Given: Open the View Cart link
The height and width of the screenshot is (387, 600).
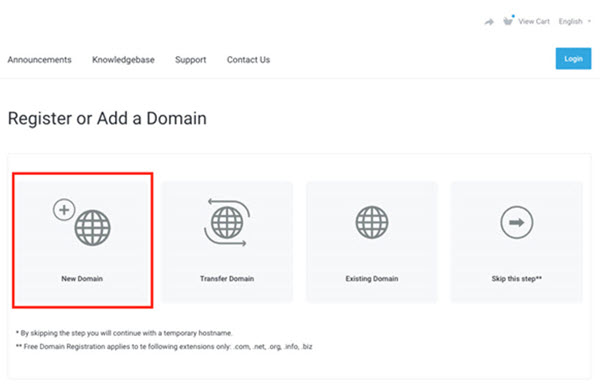Looking at the screenshot, I should click(534, 21).
